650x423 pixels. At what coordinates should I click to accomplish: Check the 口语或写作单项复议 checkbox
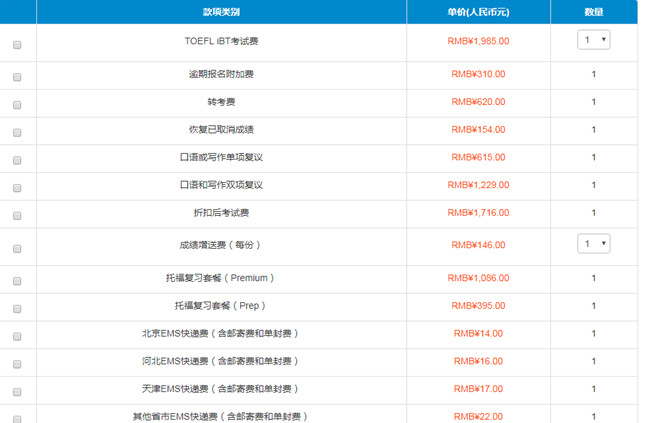(x=17, y=160)
